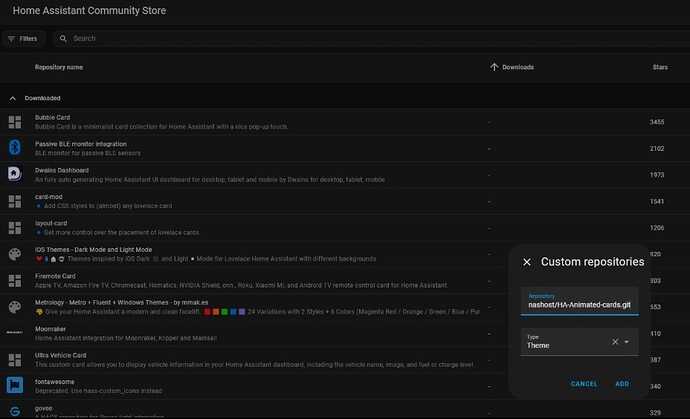This screenshot has height=419, width=690.
Task: Open the Filters panel
Action: click(23, 38)
